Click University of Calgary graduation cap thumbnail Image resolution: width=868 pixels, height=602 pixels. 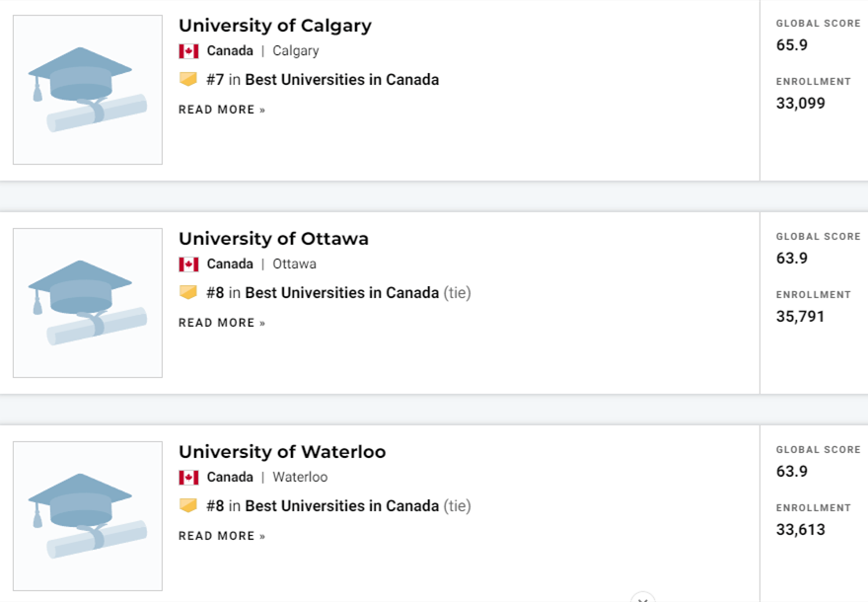[88, 90]
